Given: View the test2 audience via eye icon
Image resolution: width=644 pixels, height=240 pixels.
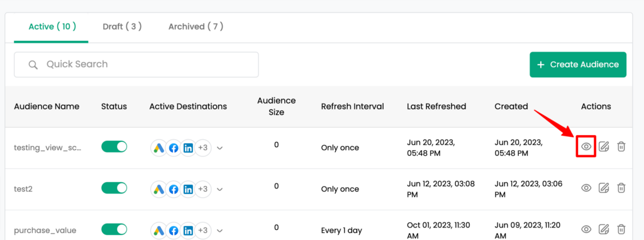Looking at the screenshot, I should pos(586,188).
